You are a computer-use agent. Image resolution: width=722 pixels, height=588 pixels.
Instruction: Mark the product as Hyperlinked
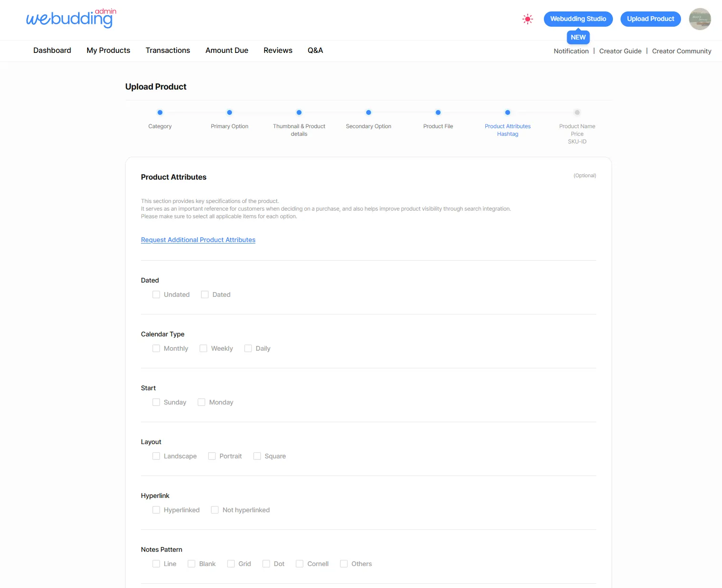click(x=156, y=510)
